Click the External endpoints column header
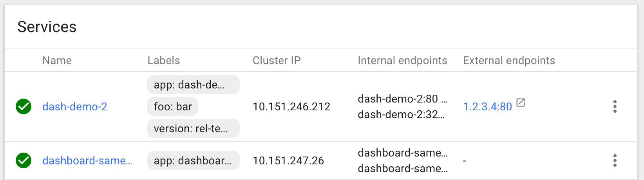 (x=509, y=60)
